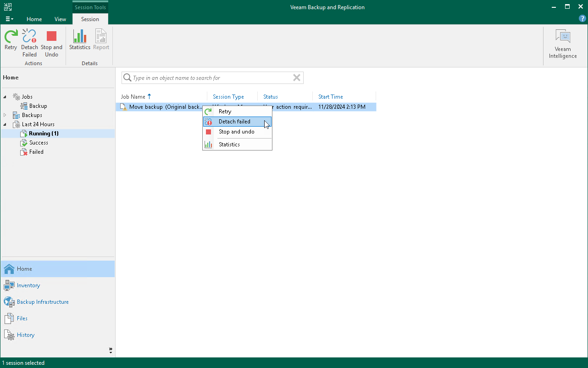
Task: Click the magnifier search icon
Action: coord(128,78)
